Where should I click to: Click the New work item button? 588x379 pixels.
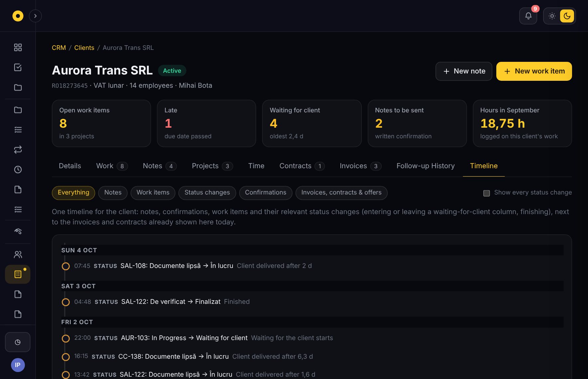point(534,71)
